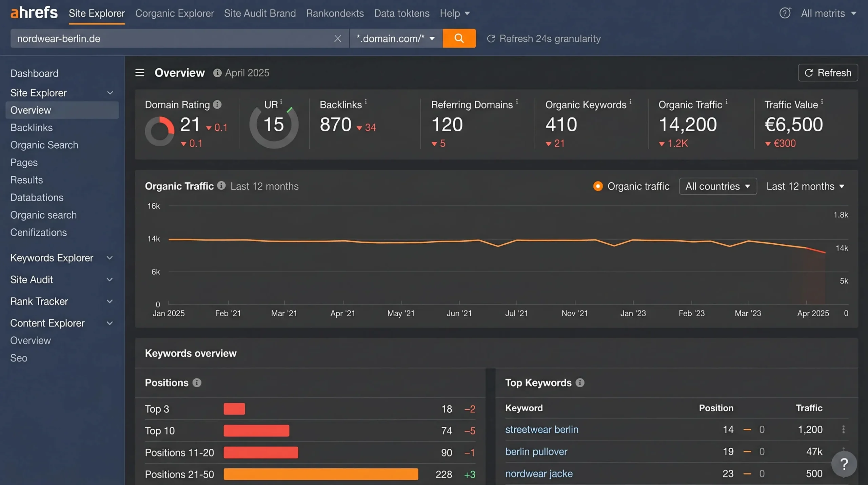The image size is (868, 485).
Task: Open the Site Audit Brand tab
Action: coord(260,13)
